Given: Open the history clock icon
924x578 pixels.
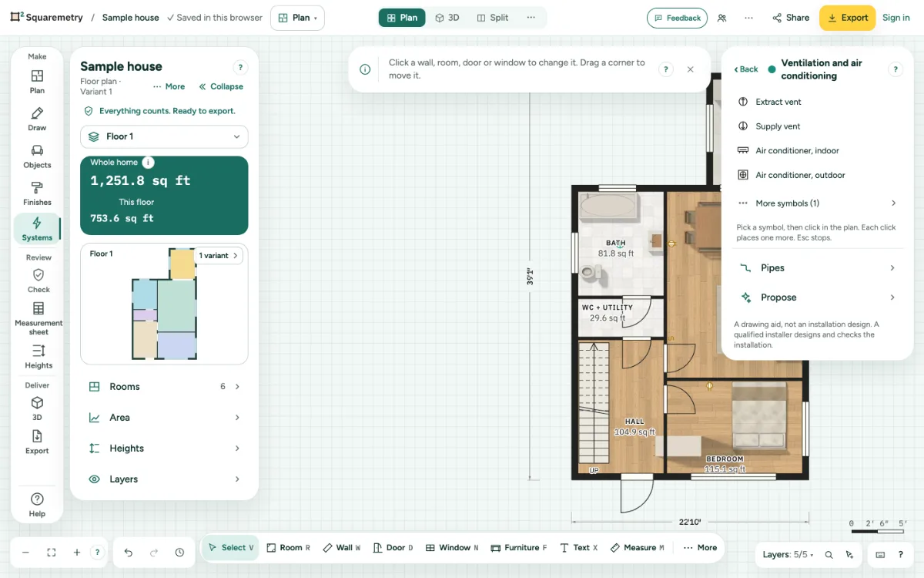Looking at the screenshot, I should [179, 552].
